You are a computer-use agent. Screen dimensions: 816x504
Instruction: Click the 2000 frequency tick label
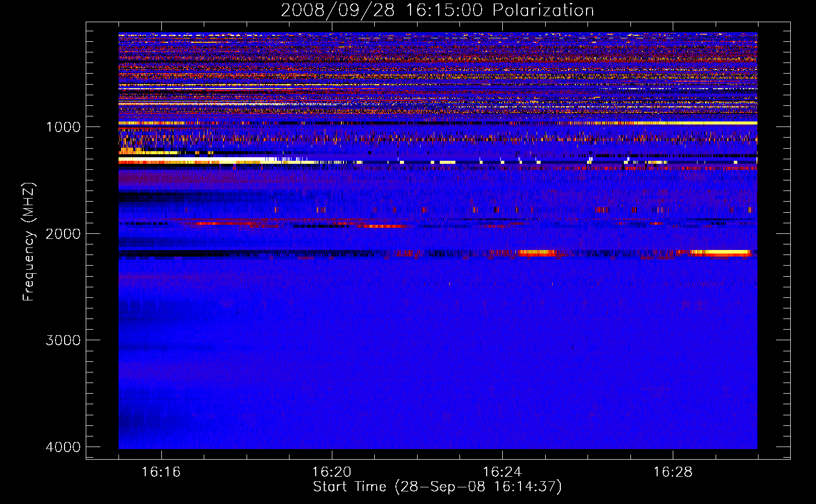click(x=63, y=233)
